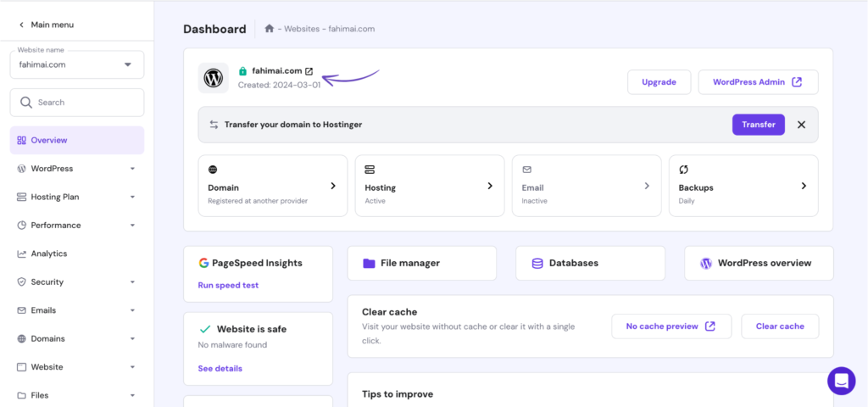Click 'Registered at another provider' text
The image size is (868, 407).
click(x=258, y=201)
